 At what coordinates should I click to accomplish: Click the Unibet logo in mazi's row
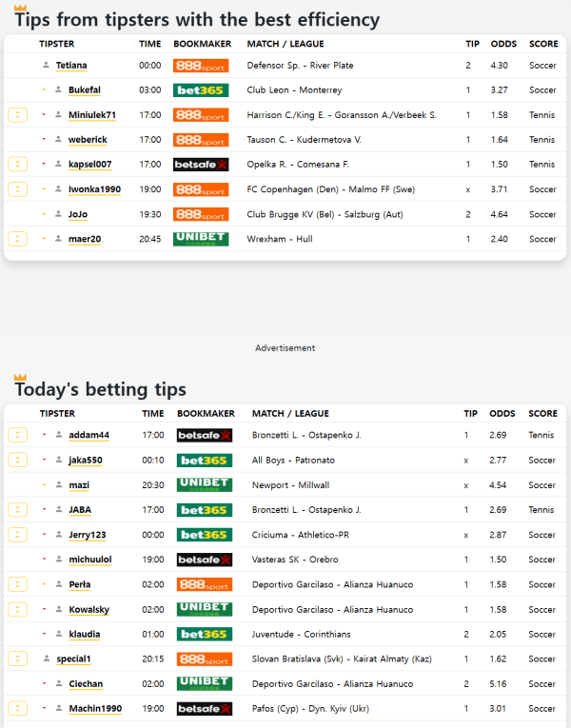click(205, 485)
